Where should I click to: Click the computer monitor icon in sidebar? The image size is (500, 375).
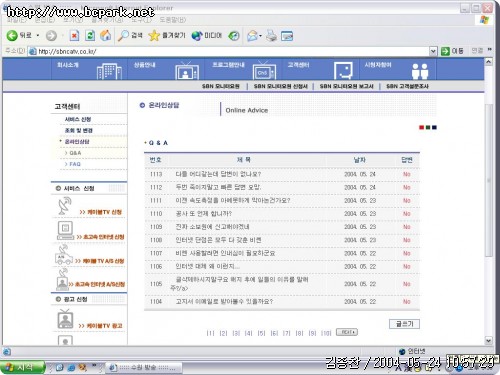coord(65,230)
